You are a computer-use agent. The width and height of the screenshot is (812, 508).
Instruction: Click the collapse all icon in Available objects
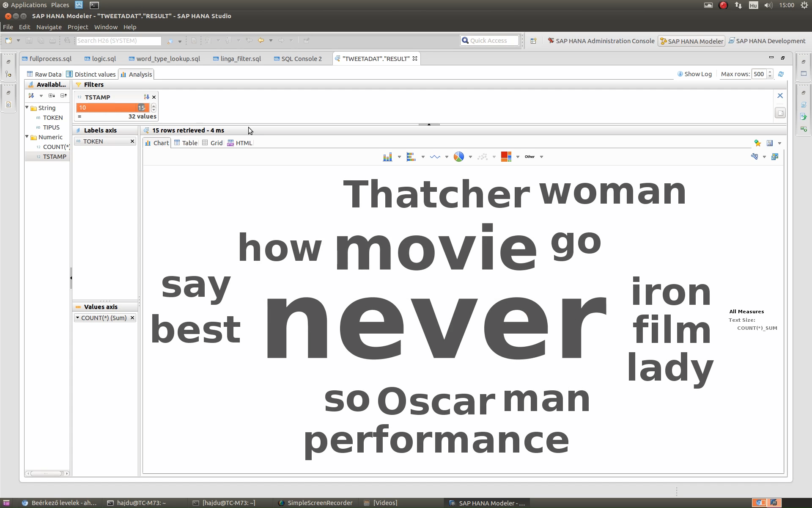63,96
